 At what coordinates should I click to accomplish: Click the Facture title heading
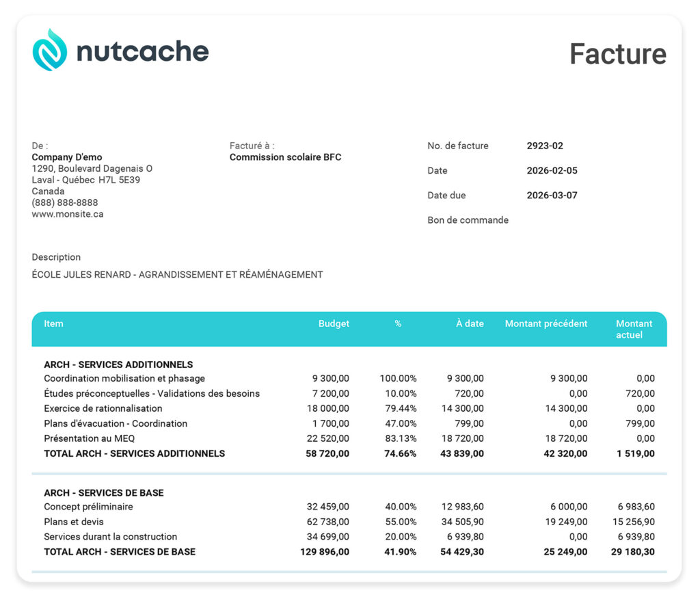pyautogui.click(x=617, y=54)
